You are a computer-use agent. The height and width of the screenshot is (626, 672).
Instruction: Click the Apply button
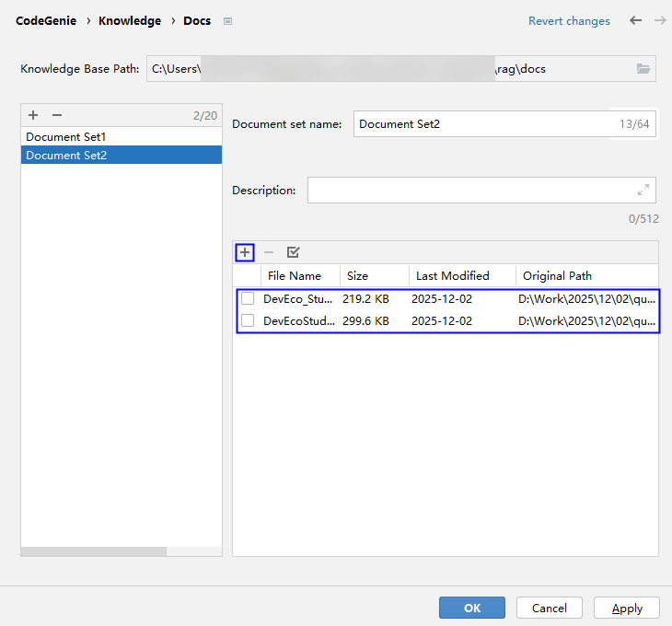(627, 608)
